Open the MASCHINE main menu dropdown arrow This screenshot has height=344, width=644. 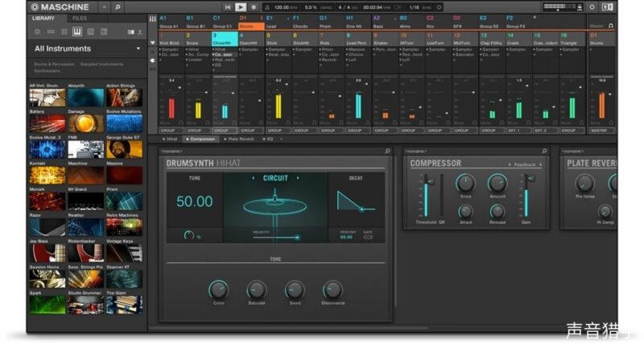tap(104, 7)
